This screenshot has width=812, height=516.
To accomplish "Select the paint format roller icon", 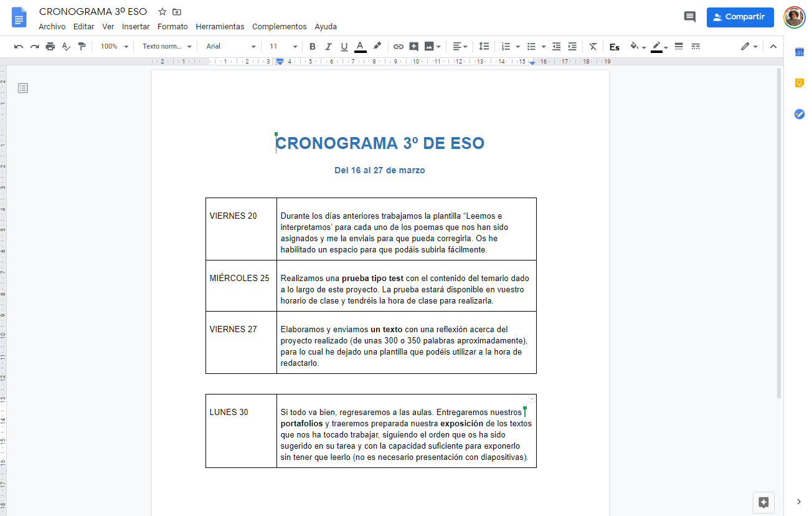I will point(82,47).
